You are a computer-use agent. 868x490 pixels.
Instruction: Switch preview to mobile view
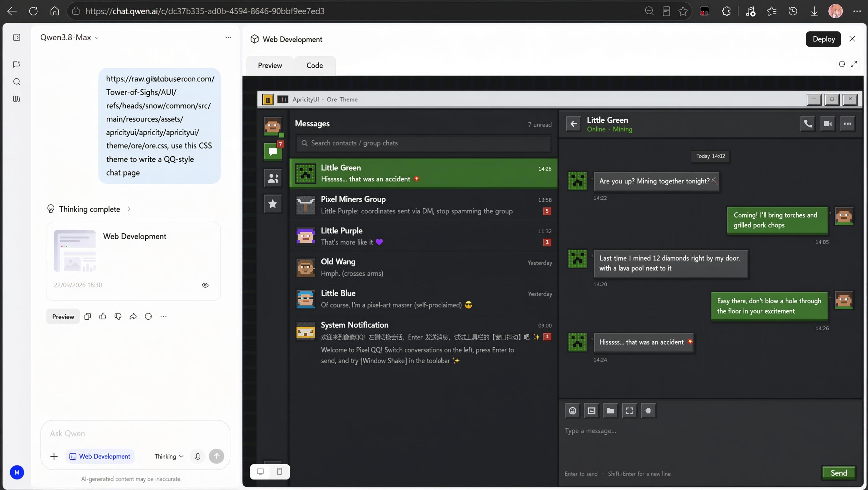279,471
